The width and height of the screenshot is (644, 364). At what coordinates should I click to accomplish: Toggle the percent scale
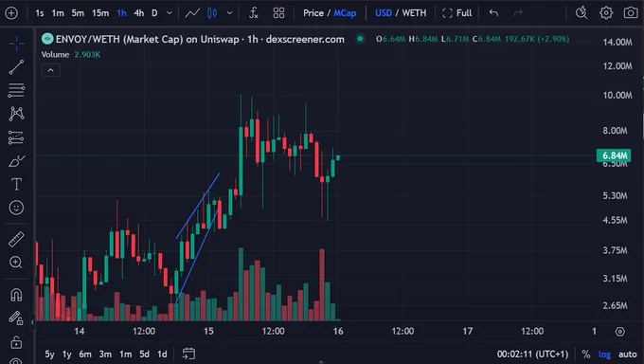pyautogui.click(x=585, y=355)
